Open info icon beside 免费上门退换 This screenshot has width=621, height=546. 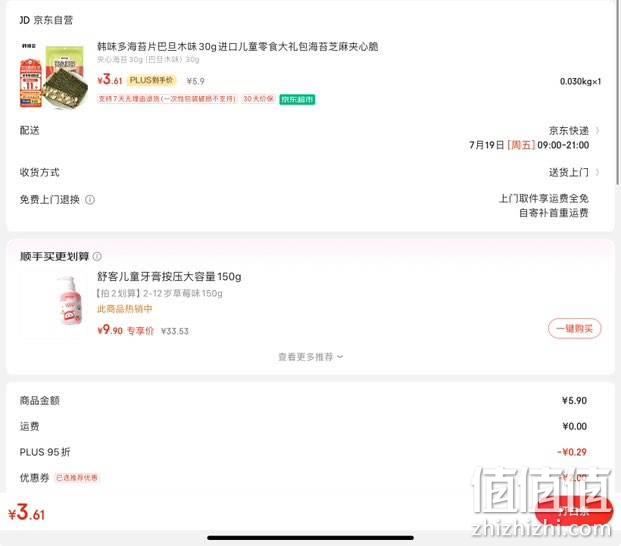[x=90, y=200]
